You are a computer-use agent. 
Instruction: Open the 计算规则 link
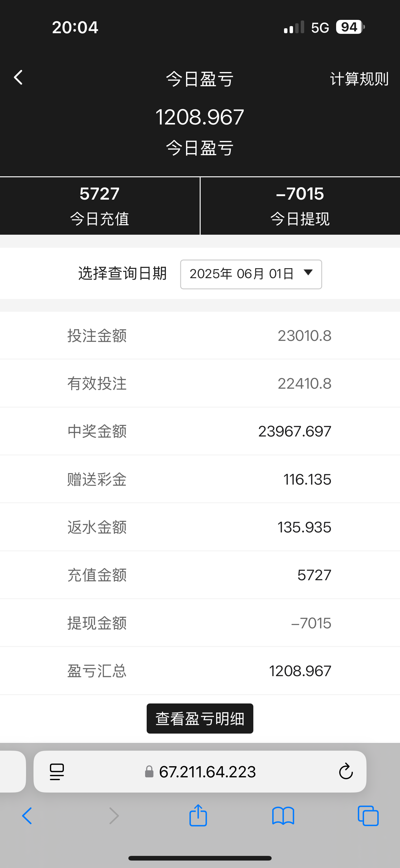[359, 79]
